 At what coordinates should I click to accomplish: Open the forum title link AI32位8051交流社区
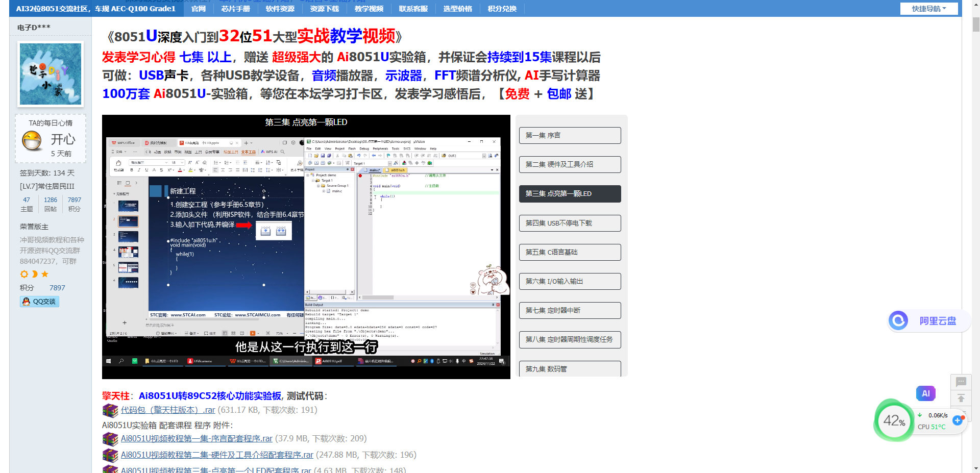[x=95, y=9]
